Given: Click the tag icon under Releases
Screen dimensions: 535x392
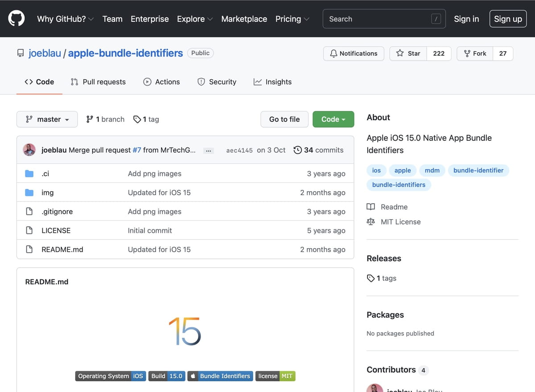Looking at the screenshot, I should (370, 278).
